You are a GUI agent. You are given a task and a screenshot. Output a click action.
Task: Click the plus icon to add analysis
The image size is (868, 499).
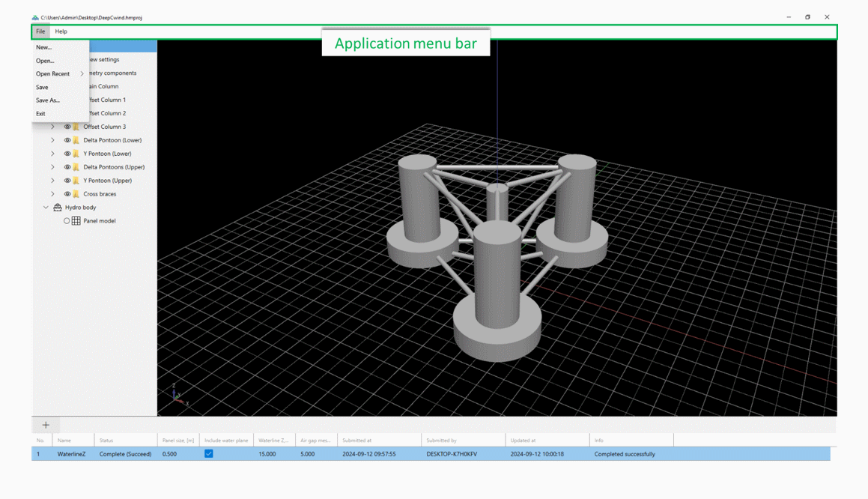[x=46, y=425]
